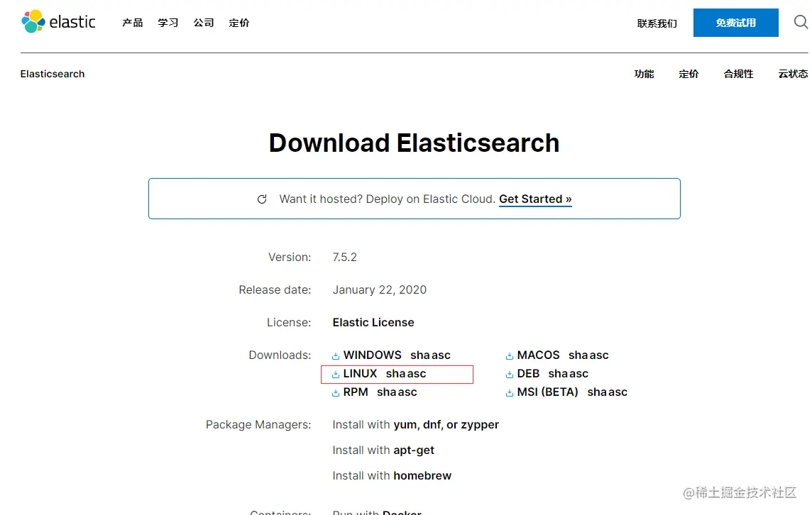
Task: Open the asc link for WINDOWS
Action: coord(441,355)
